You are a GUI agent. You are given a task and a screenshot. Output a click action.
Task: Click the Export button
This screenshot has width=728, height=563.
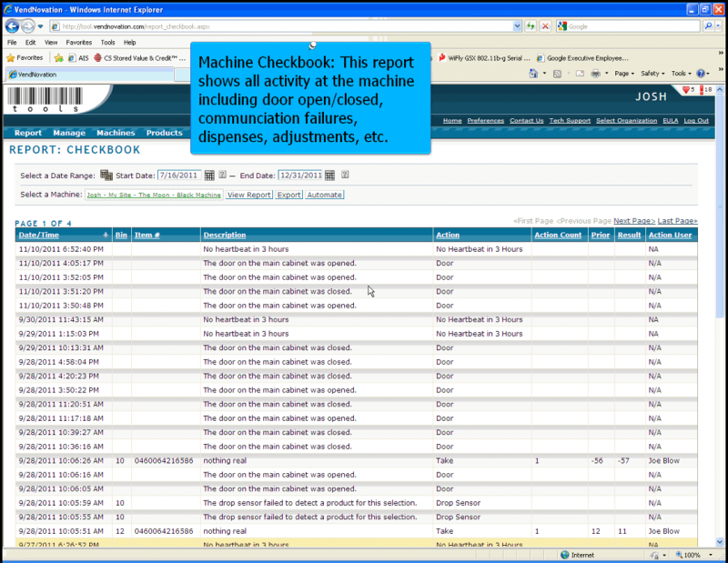[x=288, y=195]
